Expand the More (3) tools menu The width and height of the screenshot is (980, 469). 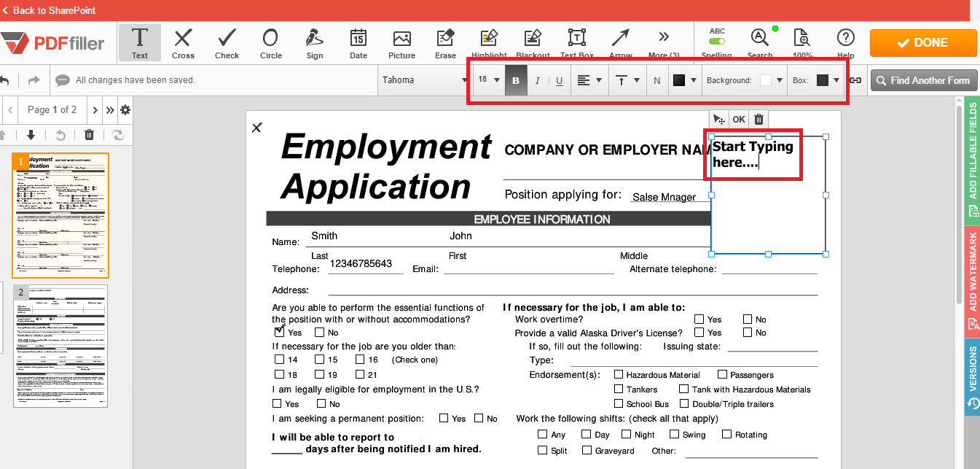[x=664, y=43]
